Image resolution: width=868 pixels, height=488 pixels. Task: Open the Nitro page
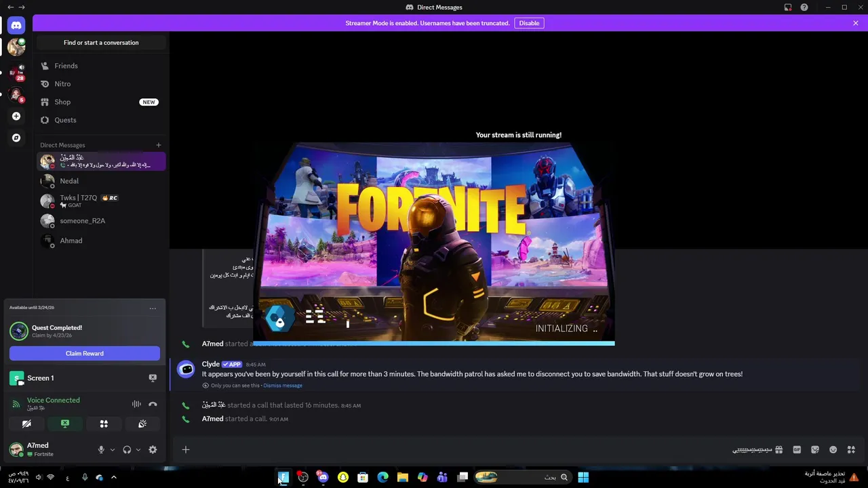click(x=101, y=84)
